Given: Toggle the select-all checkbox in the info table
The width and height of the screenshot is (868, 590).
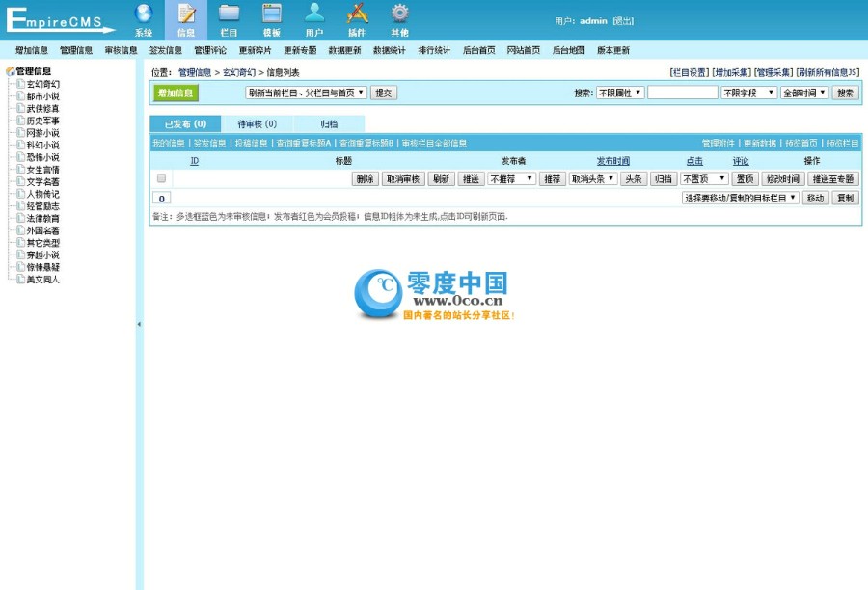Looking at the screenshot, I should [161, 177].
